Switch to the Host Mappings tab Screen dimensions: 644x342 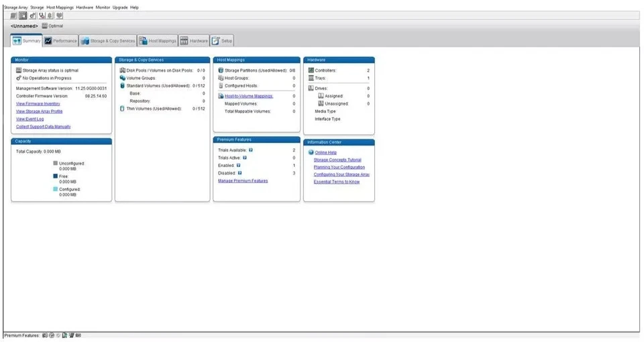(x=158, y=41)
